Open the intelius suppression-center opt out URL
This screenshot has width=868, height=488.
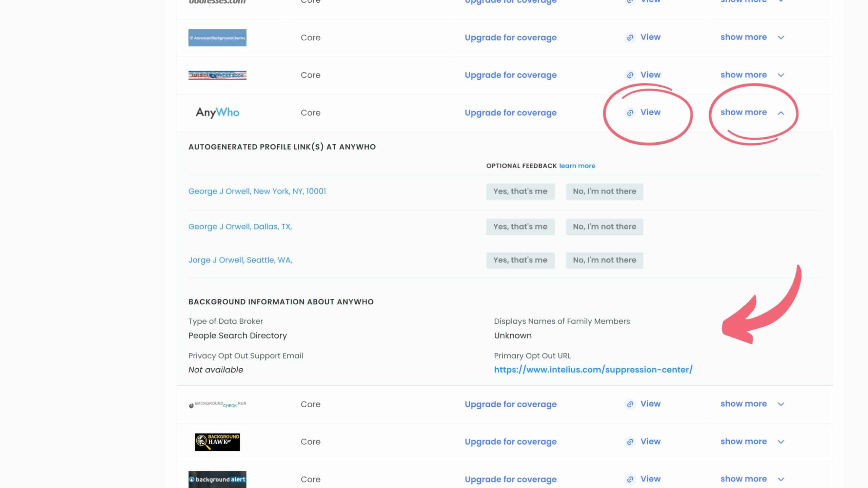(x=593, y=370)
